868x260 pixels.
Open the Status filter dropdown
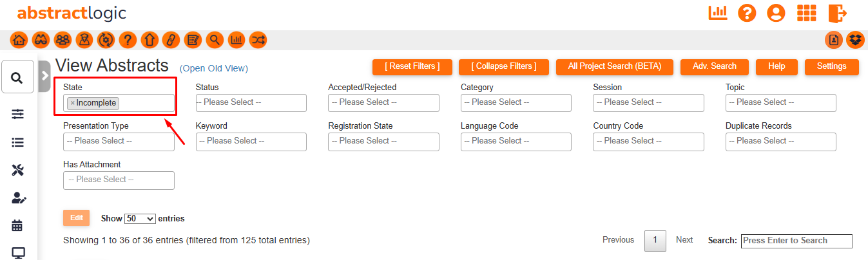(x=251, y=103)
